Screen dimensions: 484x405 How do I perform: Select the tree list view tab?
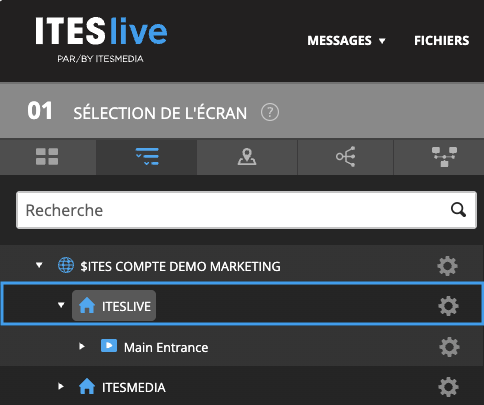[147, 157]
